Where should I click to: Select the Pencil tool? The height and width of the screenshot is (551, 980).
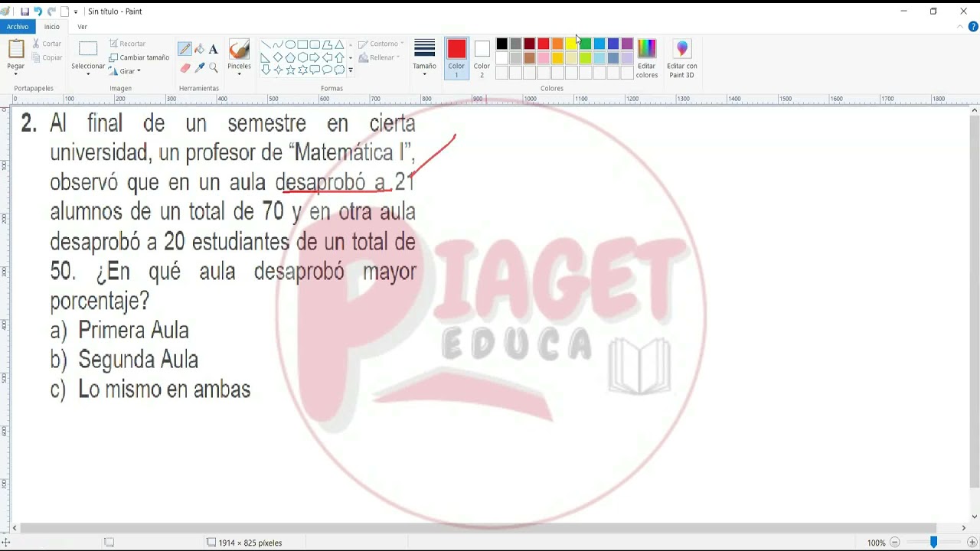point(185,49)
